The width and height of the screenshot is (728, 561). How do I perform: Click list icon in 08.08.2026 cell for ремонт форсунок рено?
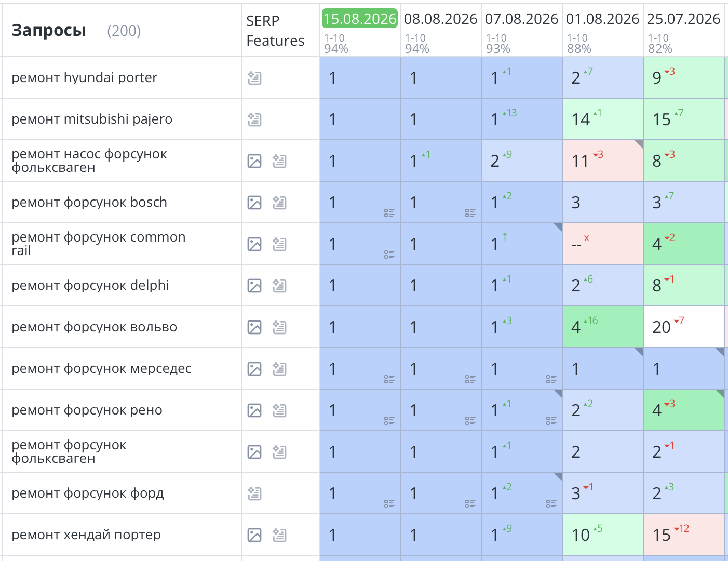pos(470,421)
